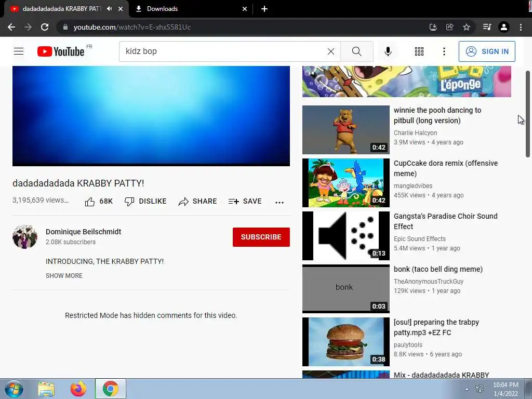532x399 pixels.
Task: Reload the YouTube page
Action: coord(45,27)
